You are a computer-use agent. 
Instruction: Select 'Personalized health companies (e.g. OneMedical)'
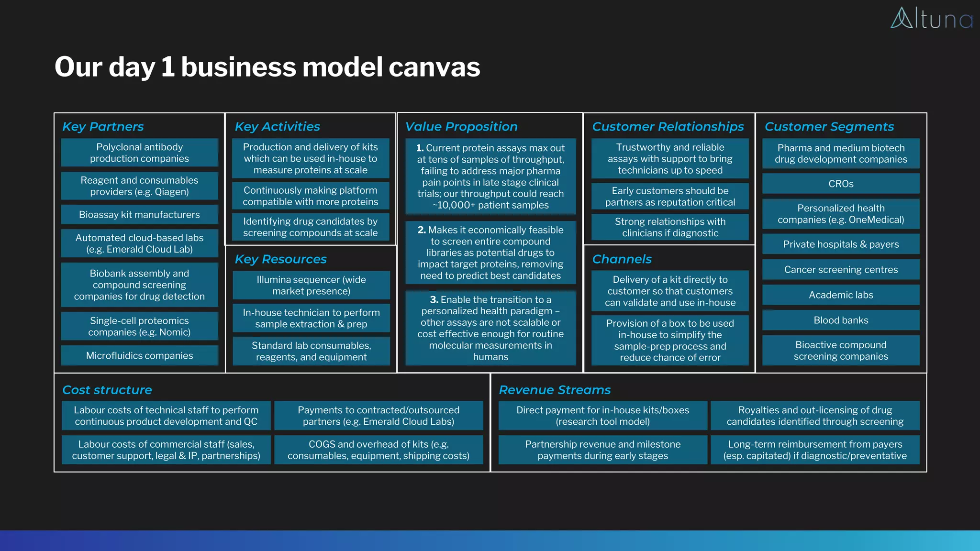[x=841, y=214]
